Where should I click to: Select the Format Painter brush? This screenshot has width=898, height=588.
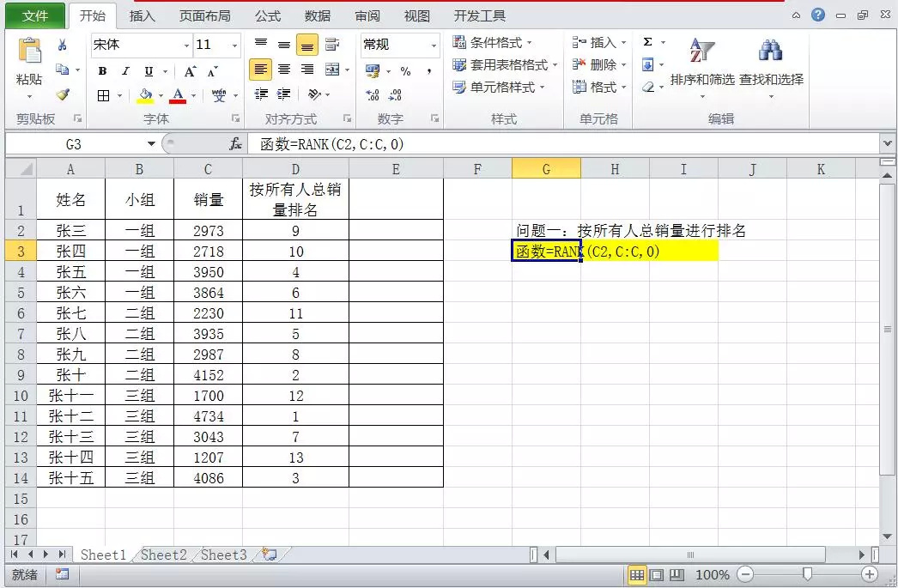[x=63, y=94]
